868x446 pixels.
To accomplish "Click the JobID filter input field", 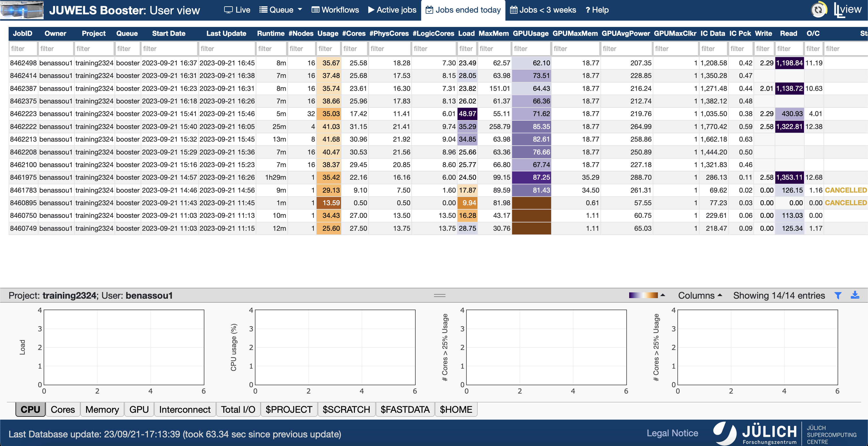I will pos(23,48).
